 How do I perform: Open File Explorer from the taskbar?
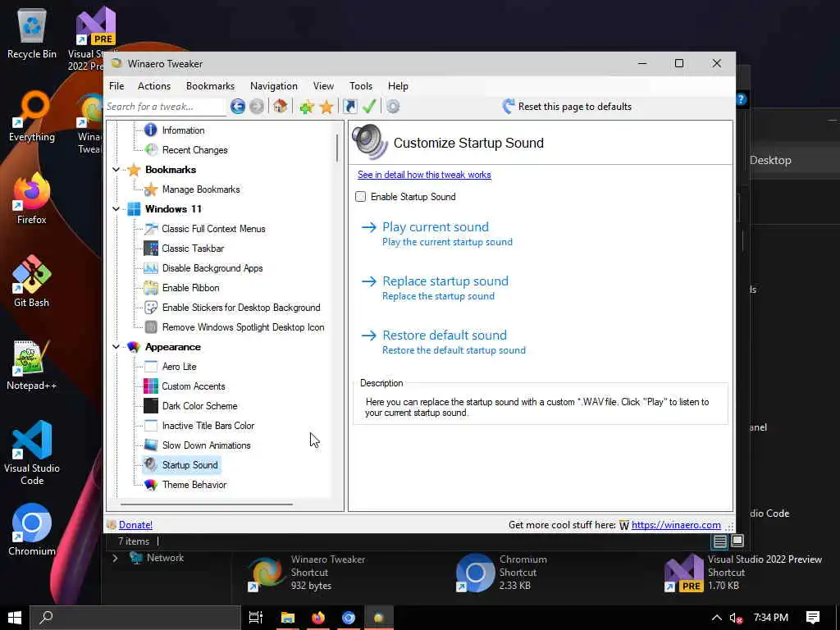[x=288, y=618]
